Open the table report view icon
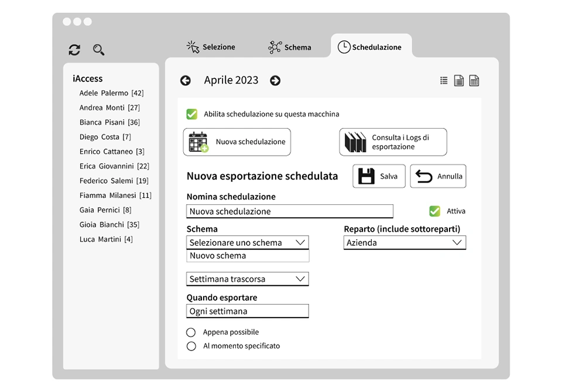The image size is (562, 392). 474,81
